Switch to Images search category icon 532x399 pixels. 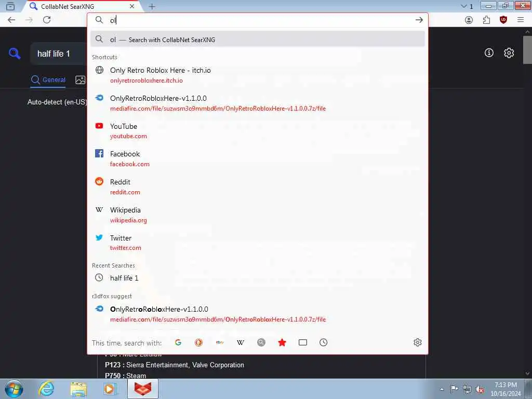pyautogui.click(x=81, y=79)
